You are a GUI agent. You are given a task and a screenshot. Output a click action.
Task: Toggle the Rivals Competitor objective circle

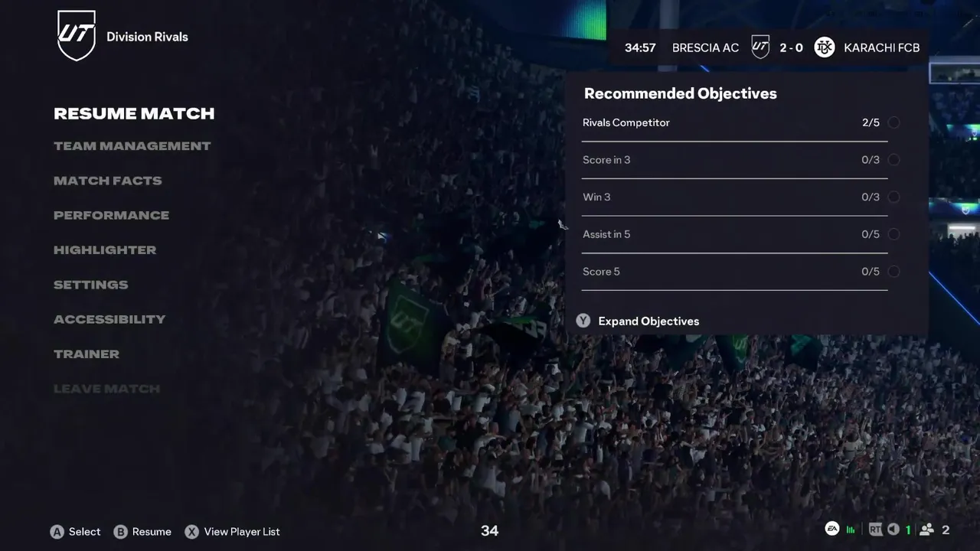[893, 122]
